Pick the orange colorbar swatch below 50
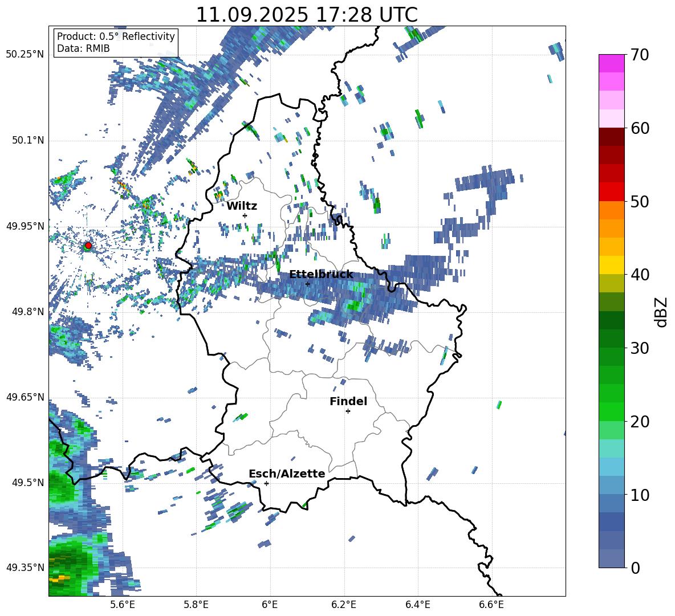The height and width of the screenshot is (616, 675). [611, 210]
